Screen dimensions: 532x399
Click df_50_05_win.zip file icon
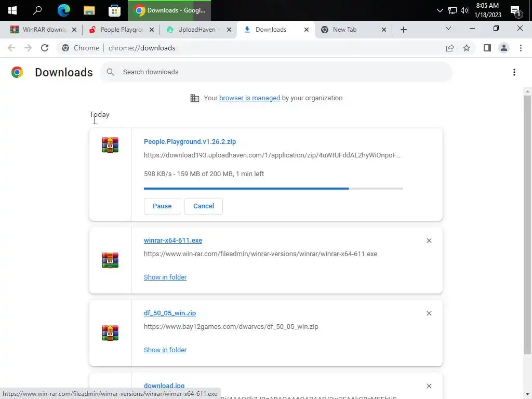tap(110, 333)
